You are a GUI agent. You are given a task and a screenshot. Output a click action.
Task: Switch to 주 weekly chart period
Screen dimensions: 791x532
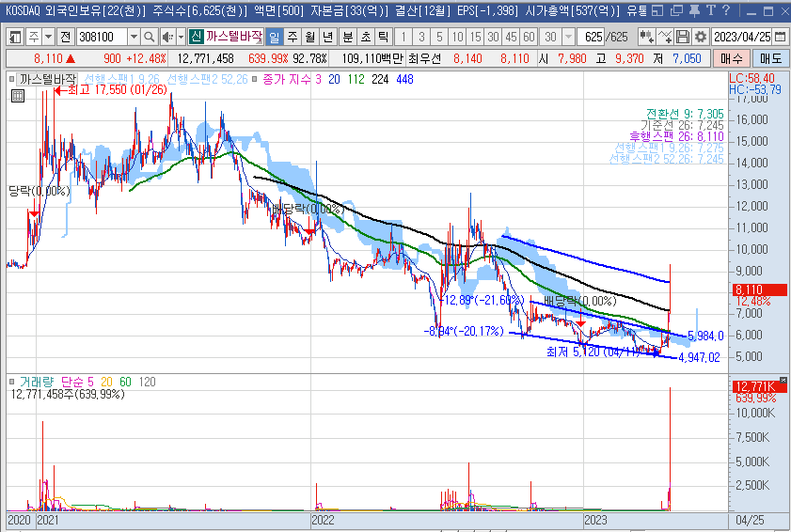(293, 37)
